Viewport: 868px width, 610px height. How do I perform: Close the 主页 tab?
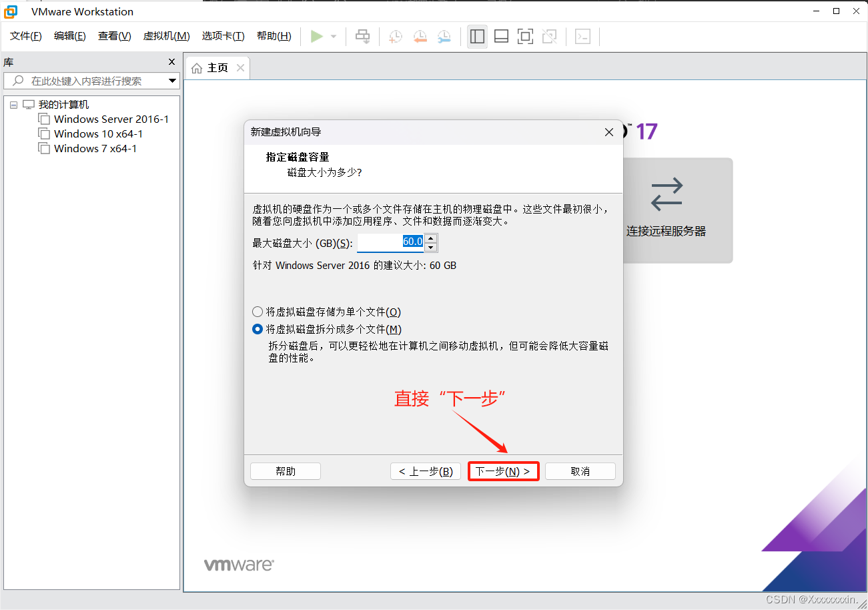tap(240, 68)
